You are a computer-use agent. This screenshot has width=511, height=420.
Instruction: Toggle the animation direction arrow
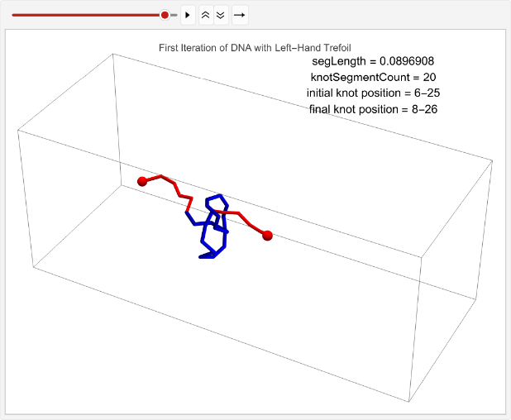[x=239, y=15]
